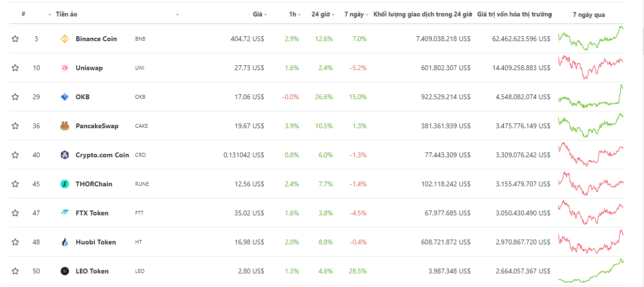
Task: Click the CAKE ticker symbol
Action: 142,126
